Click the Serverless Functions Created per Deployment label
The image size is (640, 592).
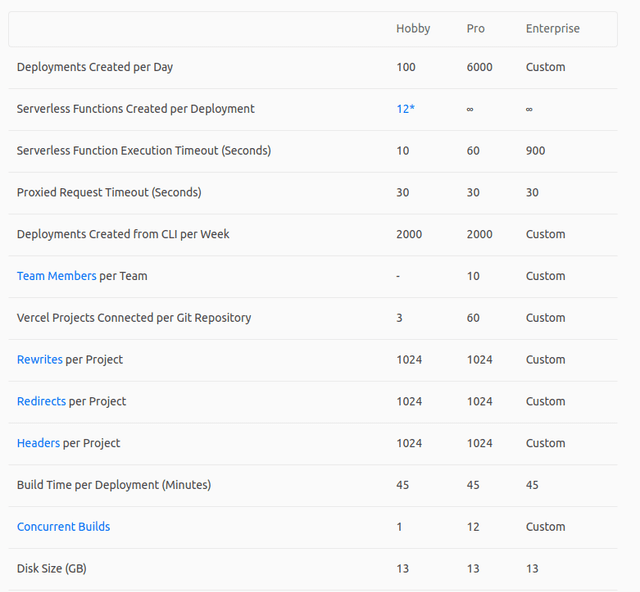(136, 109)
